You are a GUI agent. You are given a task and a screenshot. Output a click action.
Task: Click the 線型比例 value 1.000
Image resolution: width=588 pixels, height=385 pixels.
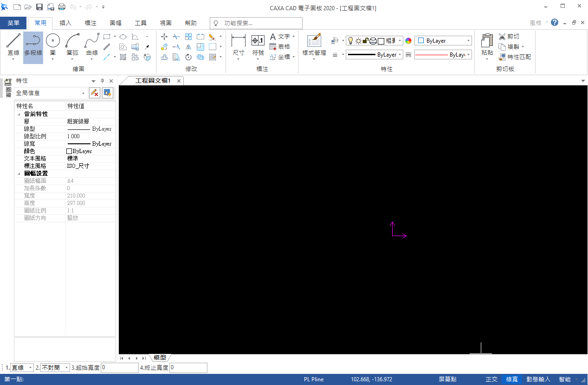pos(90,136)
